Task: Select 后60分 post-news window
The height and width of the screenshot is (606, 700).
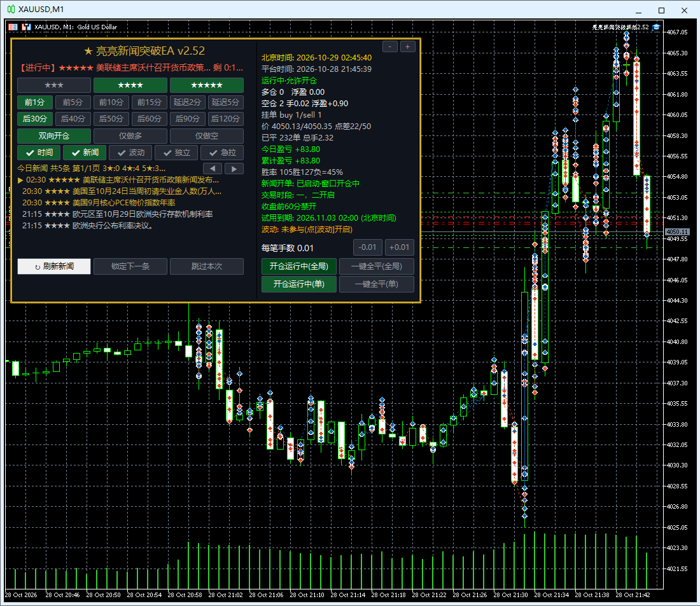Action: (x=150, y=119)
